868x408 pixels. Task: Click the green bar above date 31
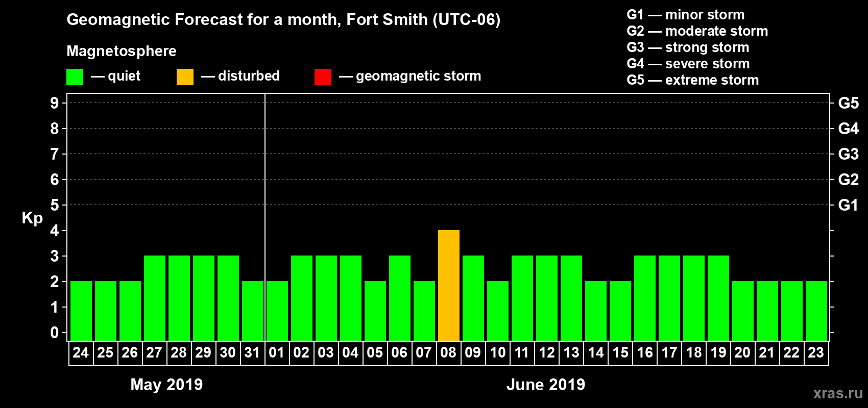coord(253,311)
